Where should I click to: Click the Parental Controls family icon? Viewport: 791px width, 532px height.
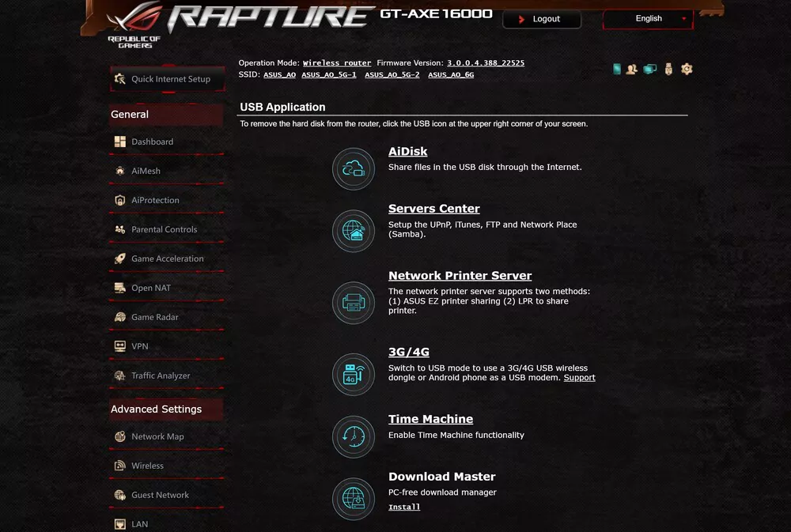(x=120, y=229)
